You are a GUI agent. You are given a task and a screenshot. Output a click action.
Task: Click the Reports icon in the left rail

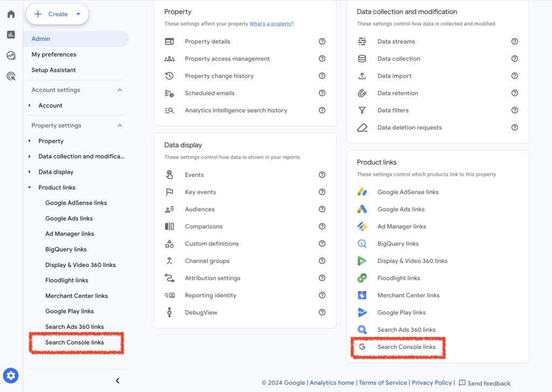click(10, 35)
